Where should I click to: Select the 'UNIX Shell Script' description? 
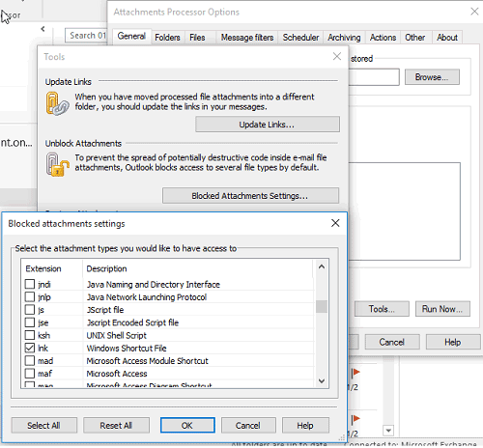click(117, 335)
